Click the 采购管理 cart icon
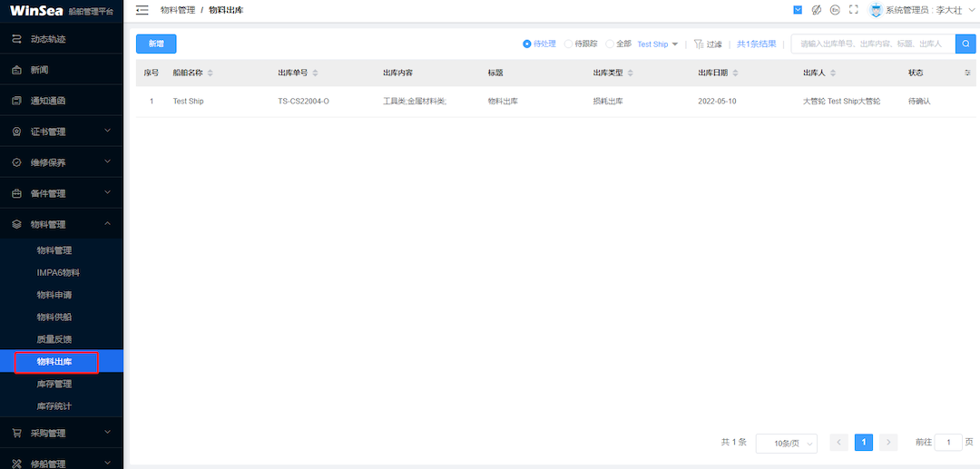 (x=17, y=433)
